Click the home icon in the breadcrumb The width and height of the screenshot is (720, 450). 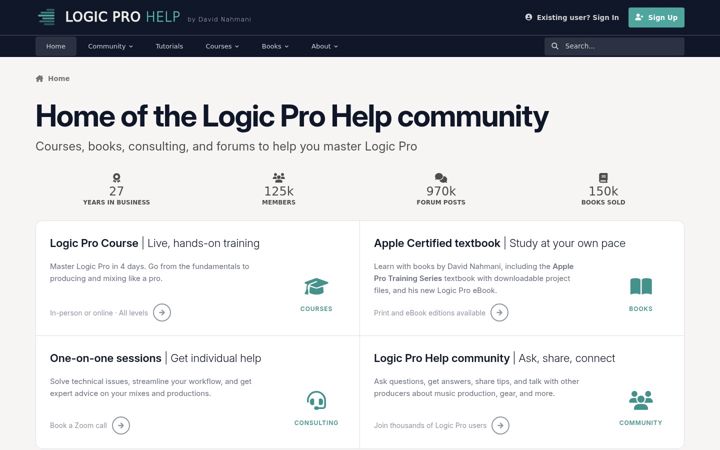[x=39, y=79]
